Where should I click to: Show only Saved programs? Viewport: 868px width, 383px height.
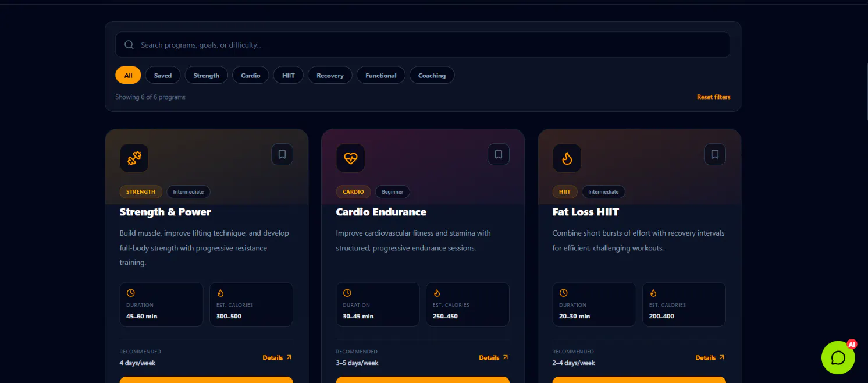[163, 75]
